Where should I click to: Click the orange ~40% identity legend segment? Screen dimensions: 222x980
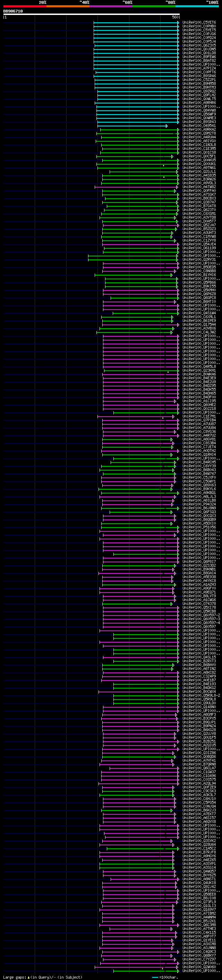68,6
